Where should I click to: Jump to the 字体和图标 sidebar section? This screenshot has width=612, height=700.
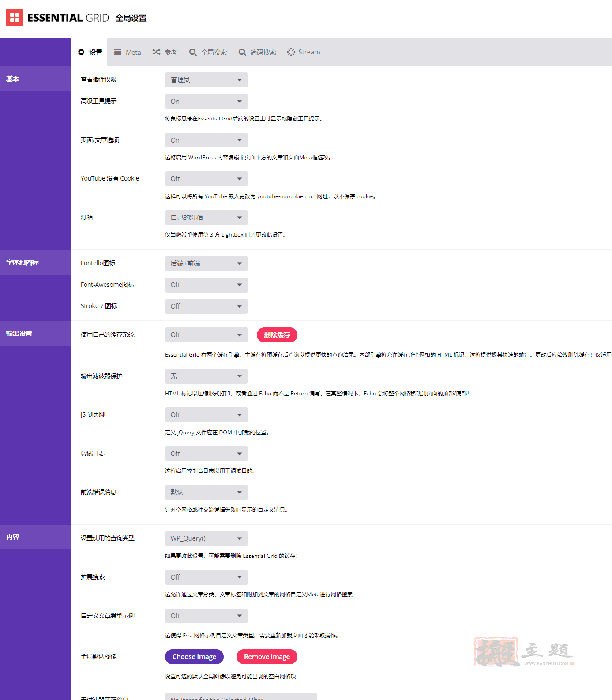point(35,262)
